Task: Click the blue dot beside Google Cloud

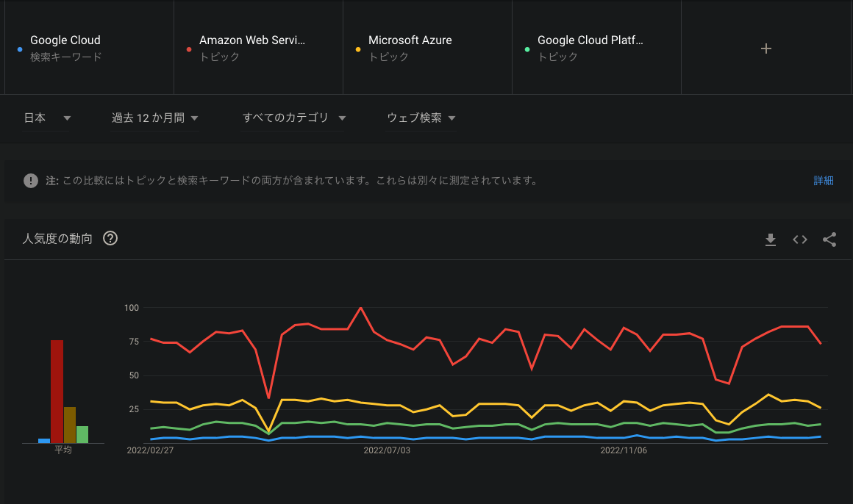Action: tap(20, 49)
